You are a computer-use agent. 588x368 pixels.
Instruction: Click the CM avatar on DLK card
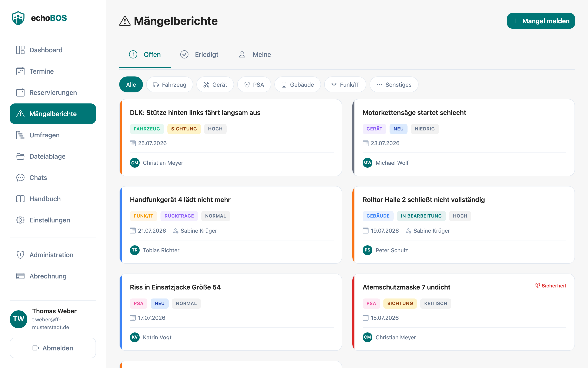pos(135,163)
